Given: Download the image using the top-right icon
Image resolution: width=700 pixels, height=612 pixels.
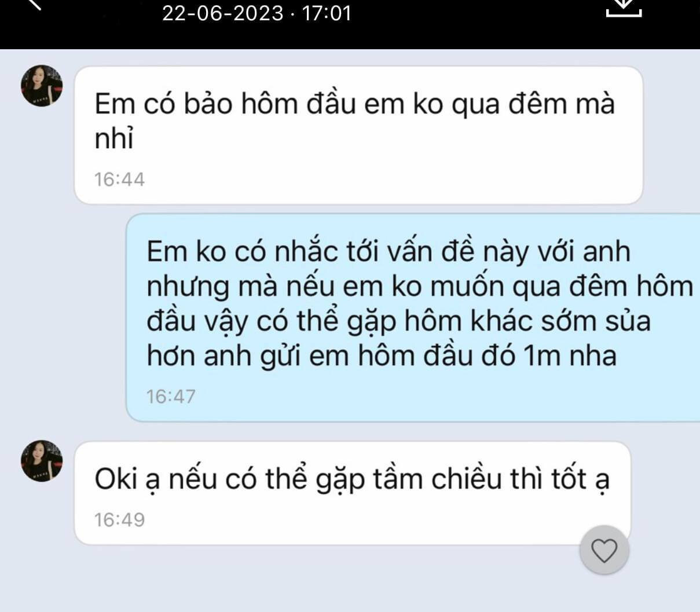Looking at the screenshot, I should [x=624, y=7].
